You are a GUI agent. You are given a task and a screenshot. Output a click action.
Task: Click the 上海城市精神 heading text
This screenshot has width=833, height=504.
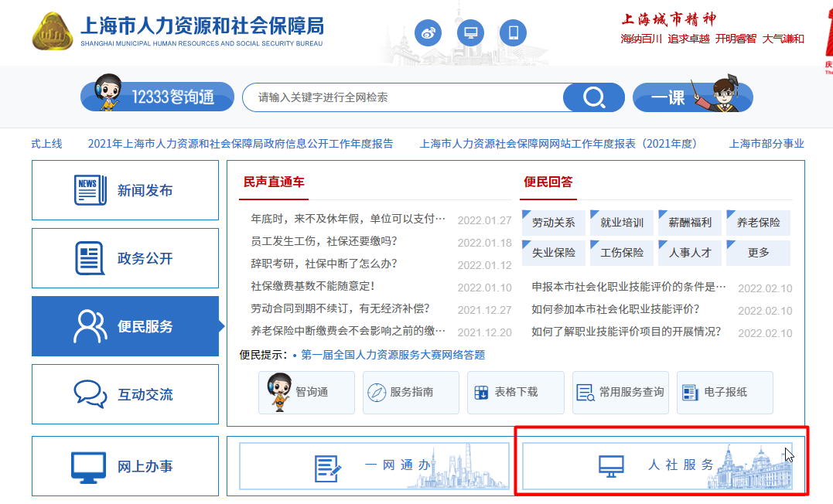pos(669,19)
